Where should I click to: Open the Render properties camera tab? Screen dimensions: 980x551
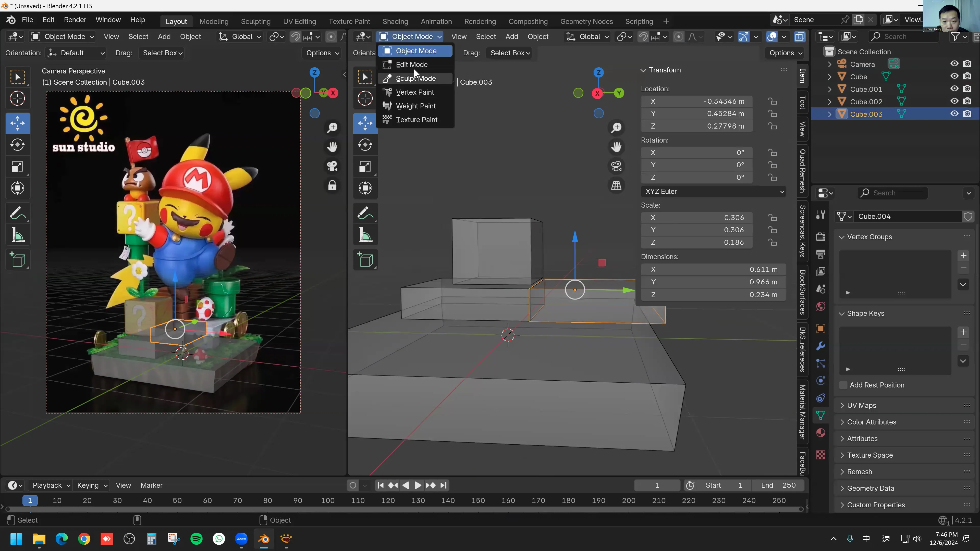820,236
